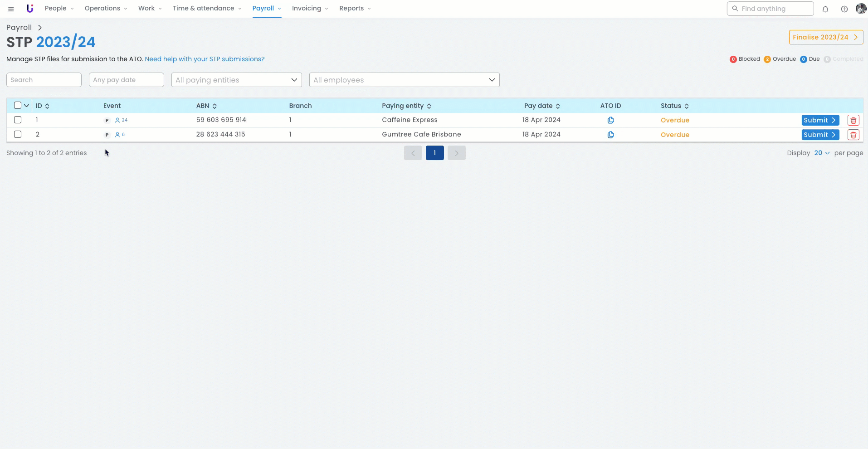Tick the checkbox for entry ID 1
The width and height of the screenshot is (868, 449).
click(x=18, y=120)
